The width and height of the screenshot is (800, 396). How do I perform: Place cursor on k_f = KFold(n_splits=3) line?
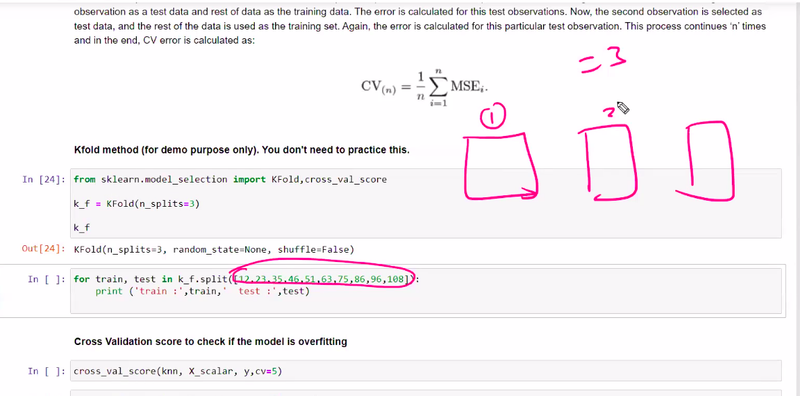pyautogui.click(x=137, y=204)
